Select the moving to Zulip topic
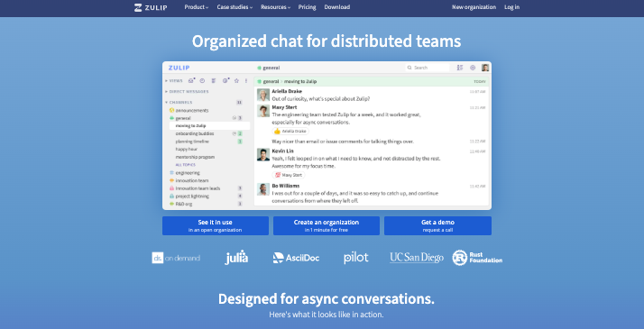The image size is (644, 329). point(209,126)
